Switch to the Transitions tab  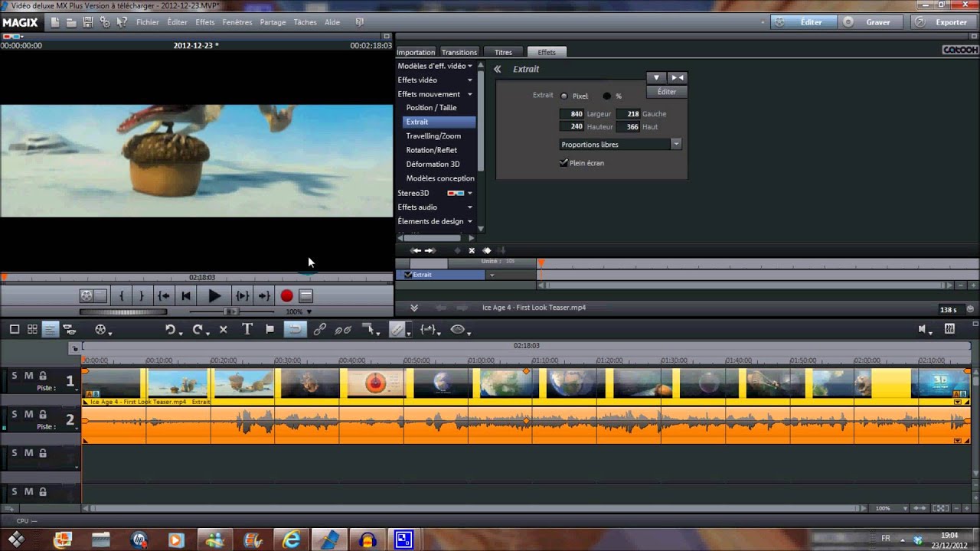(459, 52)
